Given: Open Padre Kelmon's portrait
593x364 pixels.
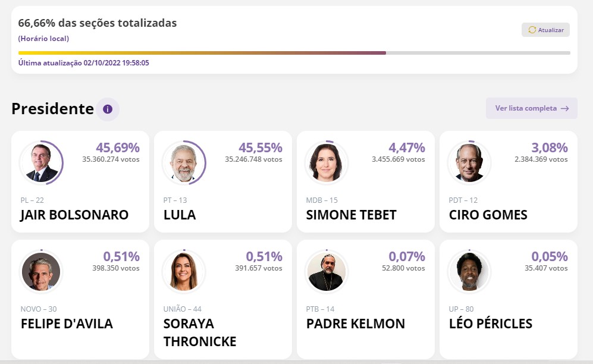Looking at the screenshot, I should pyautogui.click(x=327, y=272).
